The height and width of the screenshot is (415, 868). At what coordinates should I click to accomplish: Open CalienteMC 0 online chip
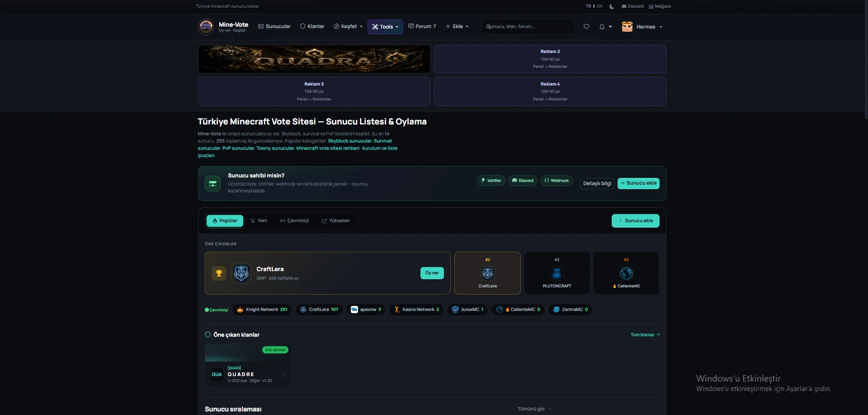click(518, 310)
